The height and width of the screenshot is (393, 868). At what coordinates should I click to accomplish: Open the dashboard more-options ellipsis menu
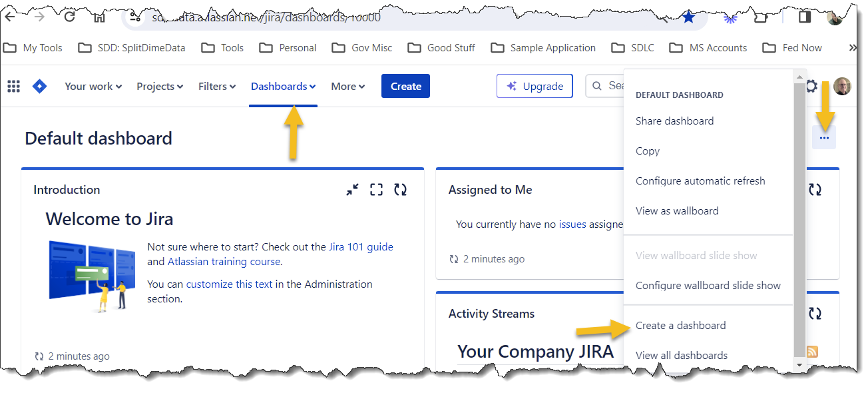tap(824, 138)
